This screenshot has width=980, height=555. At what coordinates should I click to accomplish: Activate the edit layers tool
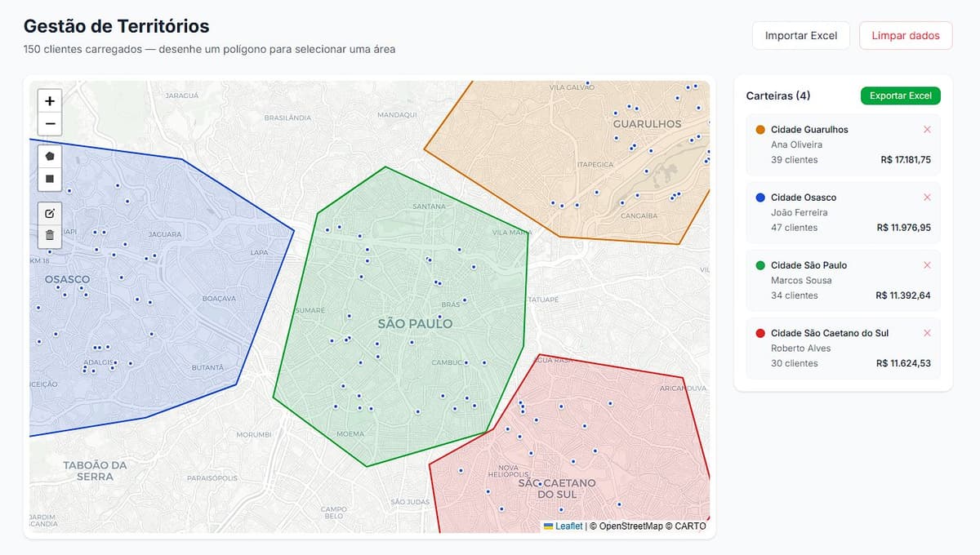[50, 214]
